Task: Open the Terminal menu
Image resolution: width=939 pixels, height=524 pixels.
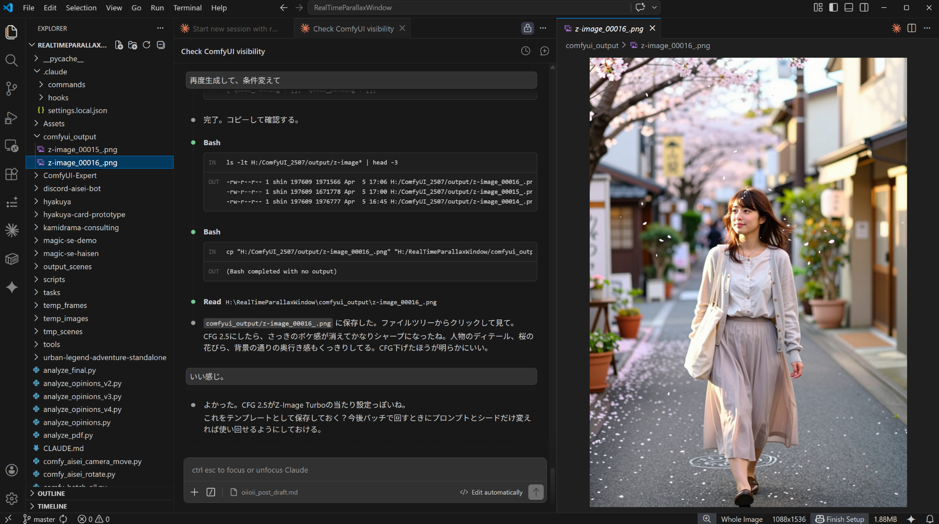Action: point(187,8)
